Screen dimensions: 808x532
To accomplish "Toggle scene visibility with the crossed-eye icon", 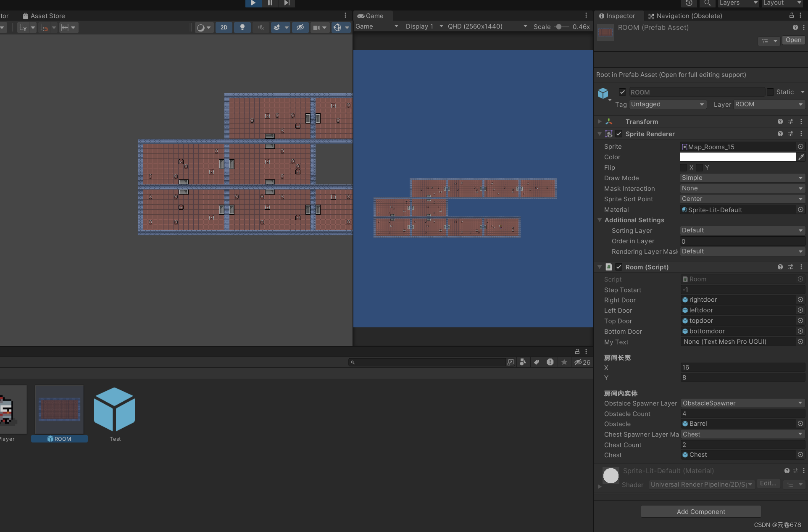I will (x=300, y=27).
